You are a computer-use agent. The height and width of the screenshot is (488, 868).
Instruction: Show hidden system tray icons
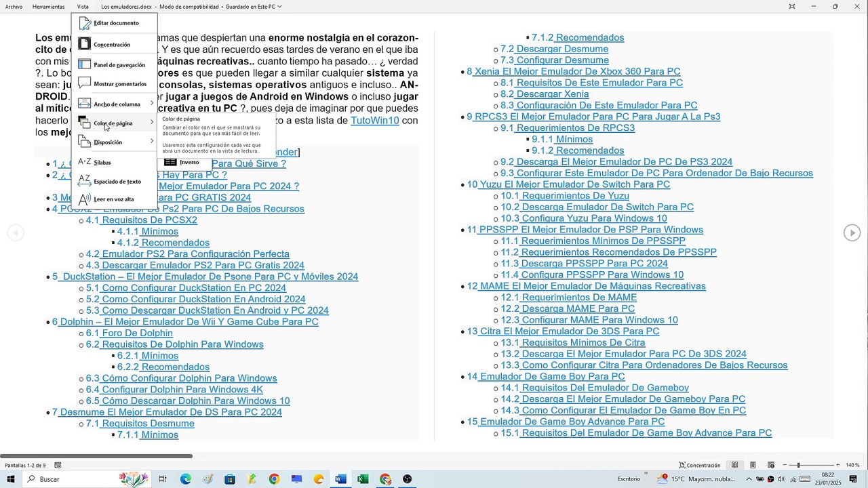coord(749,479)
